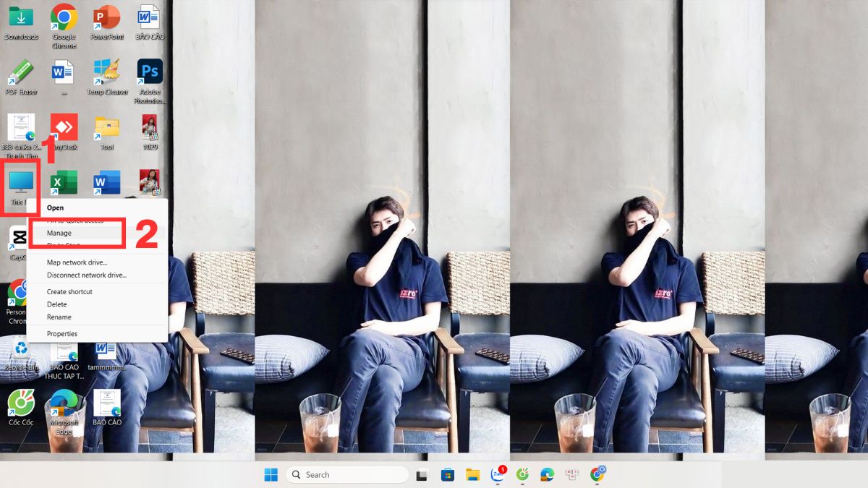Open Microsoft Store from the taskbar
The image size is (868, 488).
(448, 475)
